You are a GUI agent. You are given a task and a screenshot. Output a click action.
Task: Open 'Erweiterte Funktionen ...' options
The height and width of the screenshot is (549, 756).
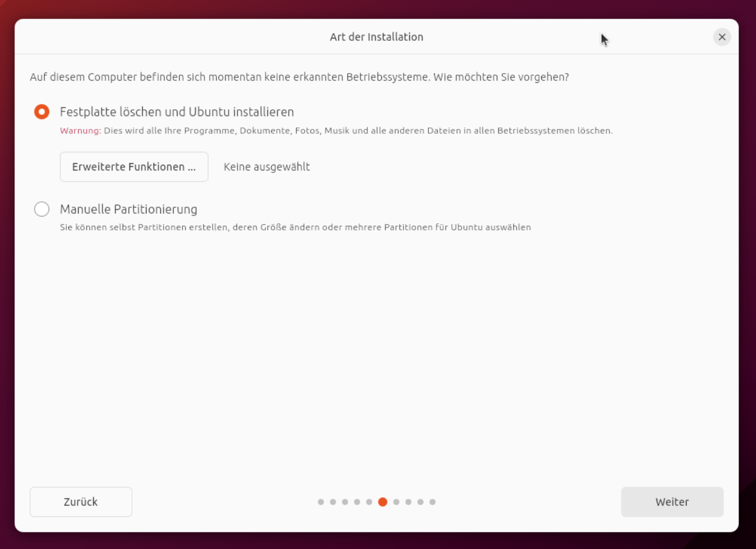[134, 167]
